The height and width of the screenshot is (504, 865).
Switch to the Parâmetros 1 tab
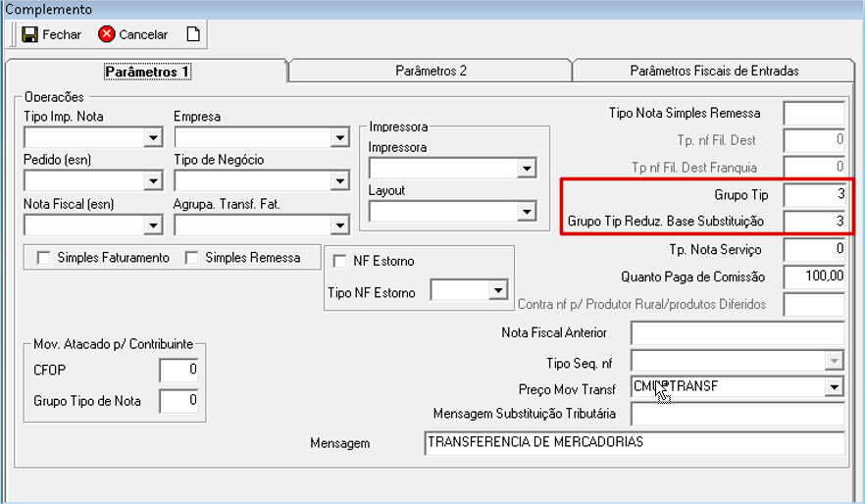[147, 72]
